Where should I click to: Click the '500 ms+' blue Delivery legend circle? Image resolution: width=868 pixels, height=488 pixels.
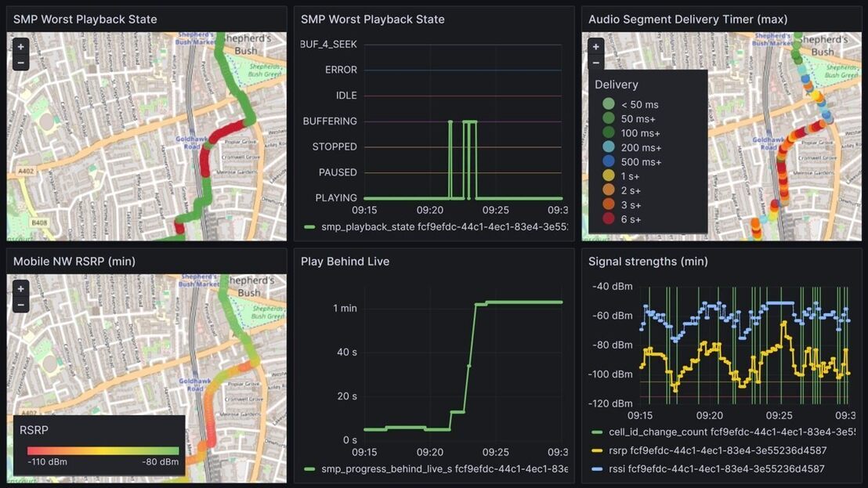(x=609, y=162)
